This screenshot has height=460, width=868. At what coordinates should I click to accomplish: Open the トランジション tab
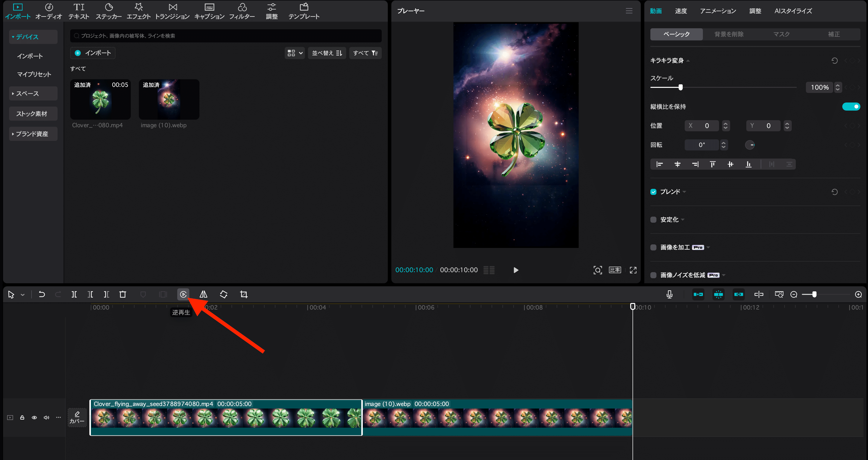coord(172,11)
